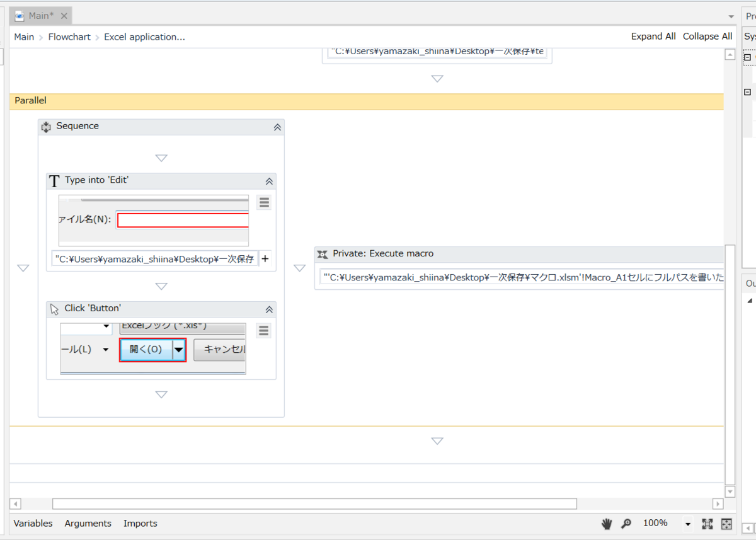Click the 開く(O) button screenshot thumbnail

click(x=153, y=349)
